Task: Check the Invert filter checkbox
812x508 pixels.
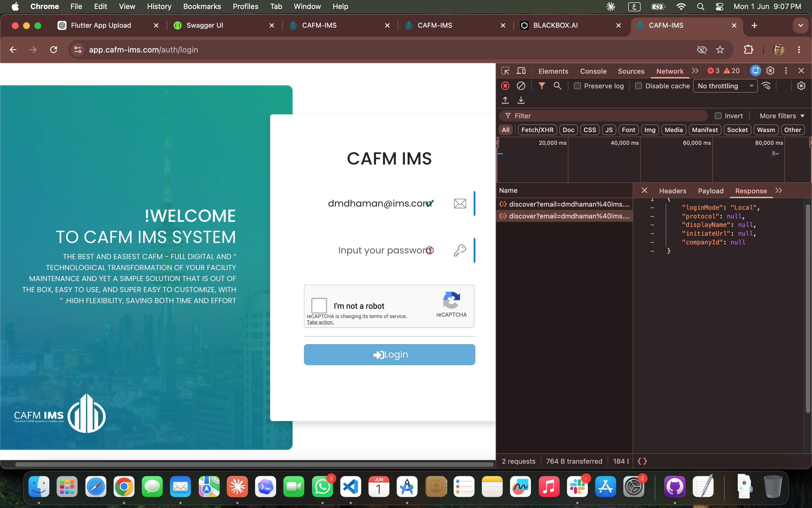Action: pos(718,116)
